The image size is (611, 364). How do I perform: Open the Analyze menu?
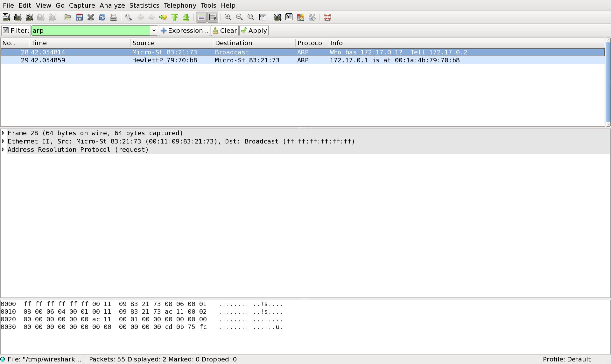point(112,5)
